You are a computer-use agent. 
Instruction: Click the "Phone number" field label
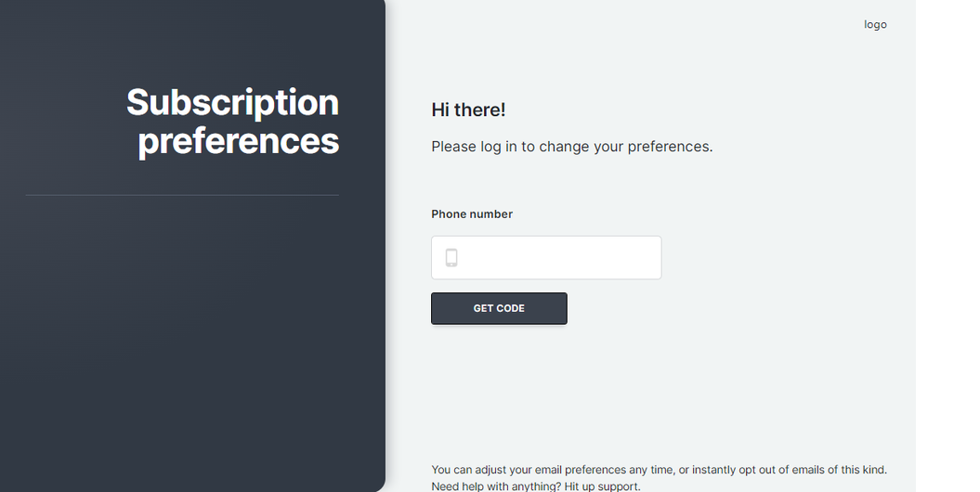[472, 214]
